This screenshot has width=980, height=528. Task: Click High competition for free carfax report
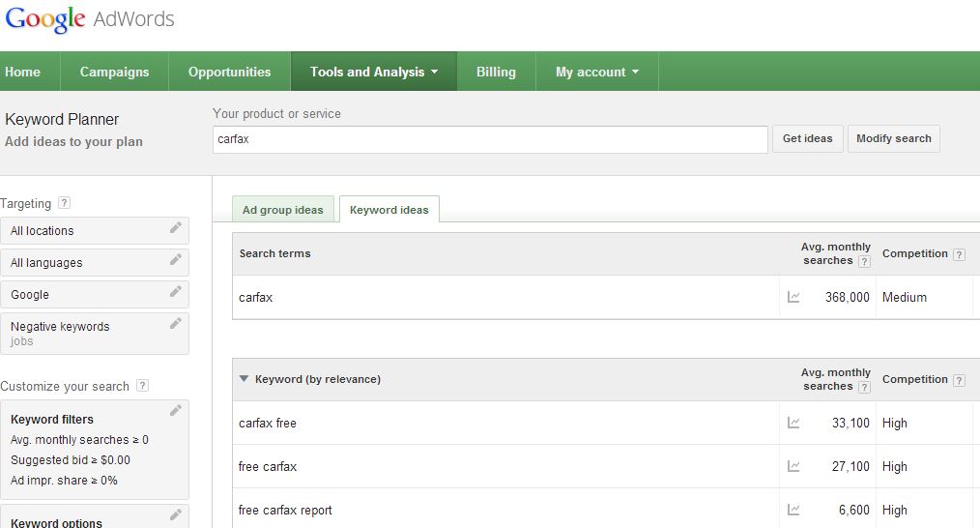tap(894, 510)
